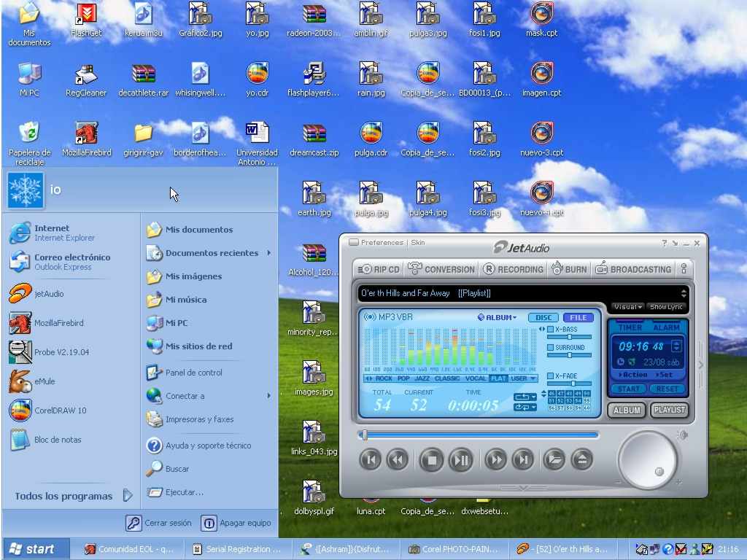Enable the X-BASS checkbox
747x560 pixels.
pyautogui.click(x=551, y=330)
